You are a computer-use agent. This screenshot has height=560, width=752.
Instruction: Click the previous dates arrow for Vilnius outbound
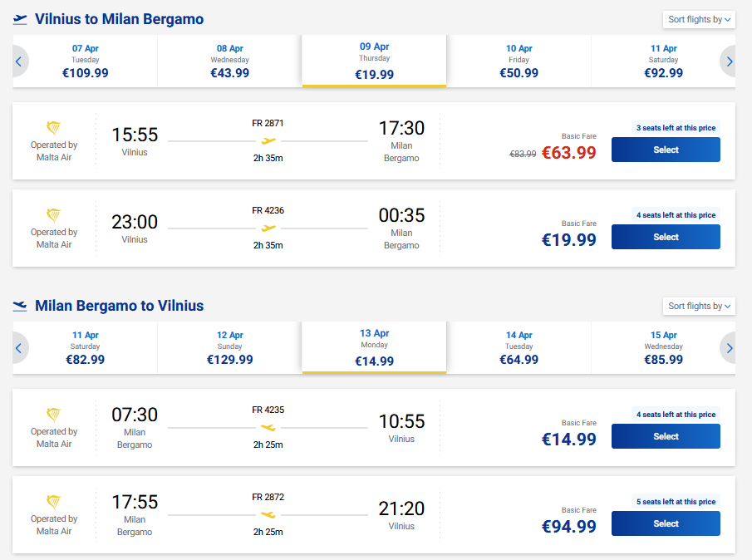click(19, 61)
